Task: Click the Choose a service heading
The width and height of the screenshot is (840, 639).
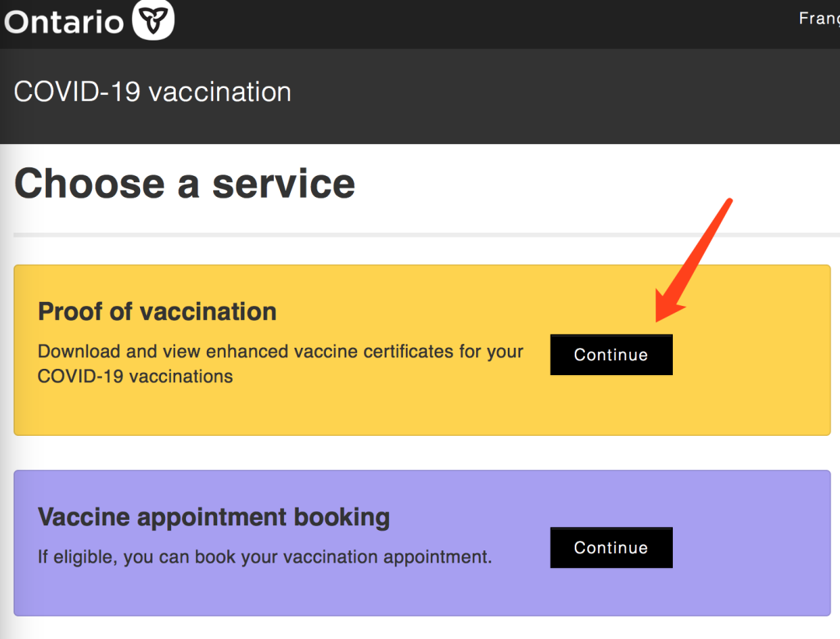Action: point(185,184)
